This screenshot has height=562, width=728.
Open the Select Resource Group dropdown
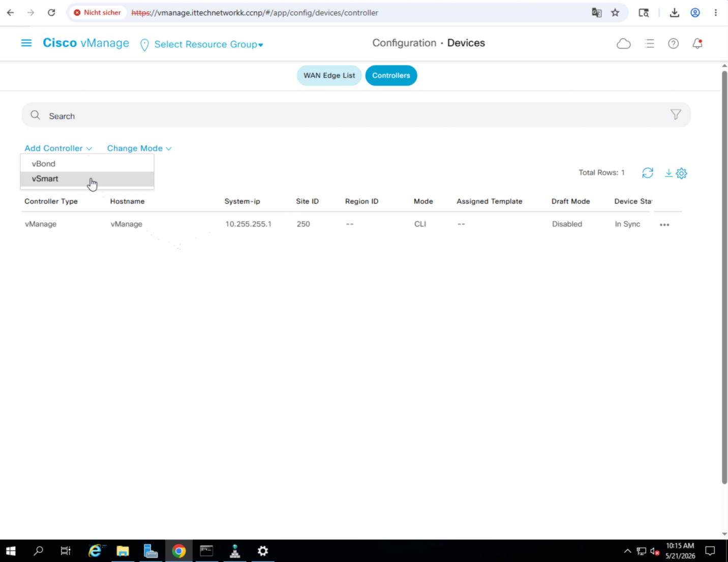[x=209, y=45]
